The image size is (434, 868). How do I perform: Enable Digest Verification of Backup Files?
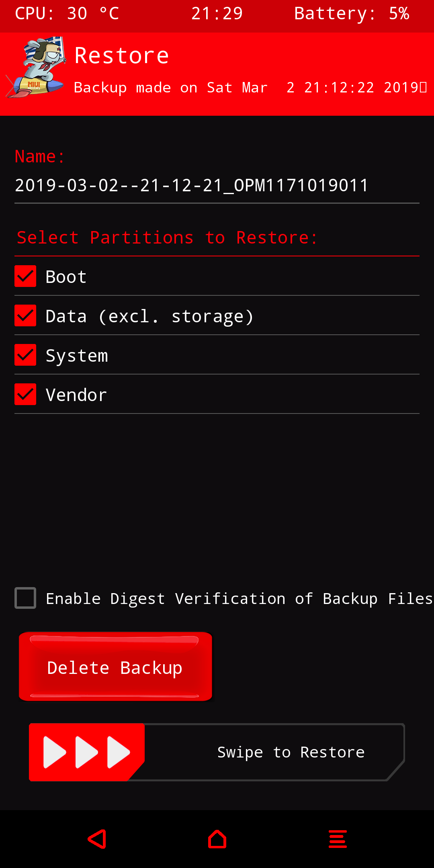pyautogui.click(x=25, y=598)
